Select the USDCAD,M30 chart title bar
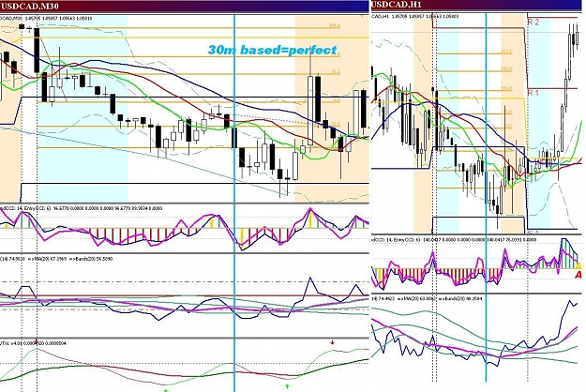The height and width of the screenshot is (392, 586). [x=185, y=6]
